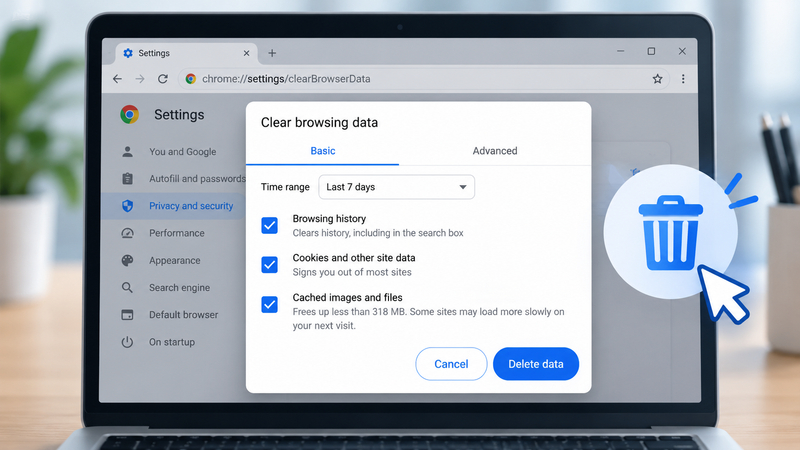Viewport: 800px width, 450px height.
Task: Click the Settings tab title
Action: click(154, 53)
